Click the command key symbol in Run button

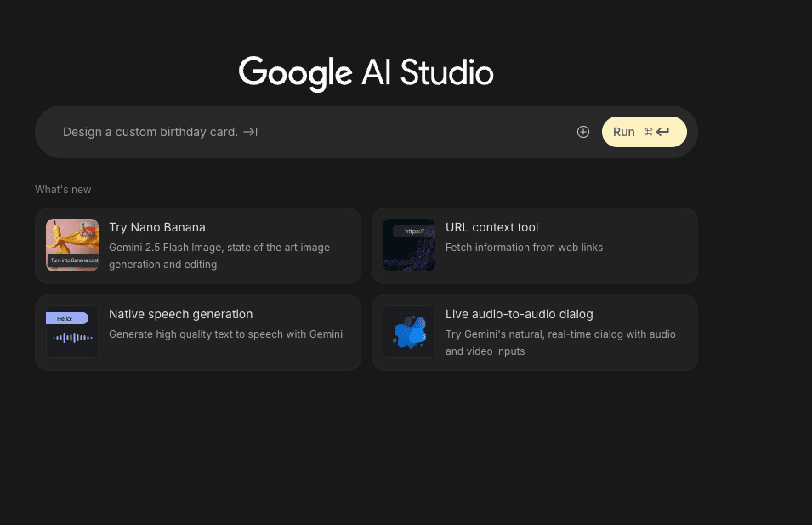(648, 132)
